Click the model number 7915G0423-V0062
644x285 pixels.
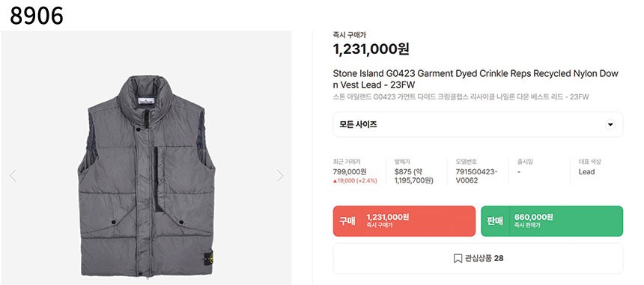[x=476, y=176]
